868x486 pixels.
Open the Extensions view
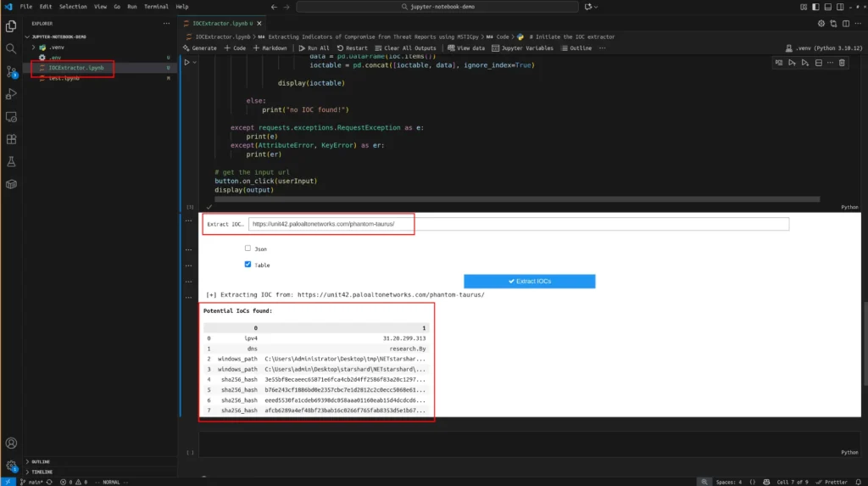point(11,140)
